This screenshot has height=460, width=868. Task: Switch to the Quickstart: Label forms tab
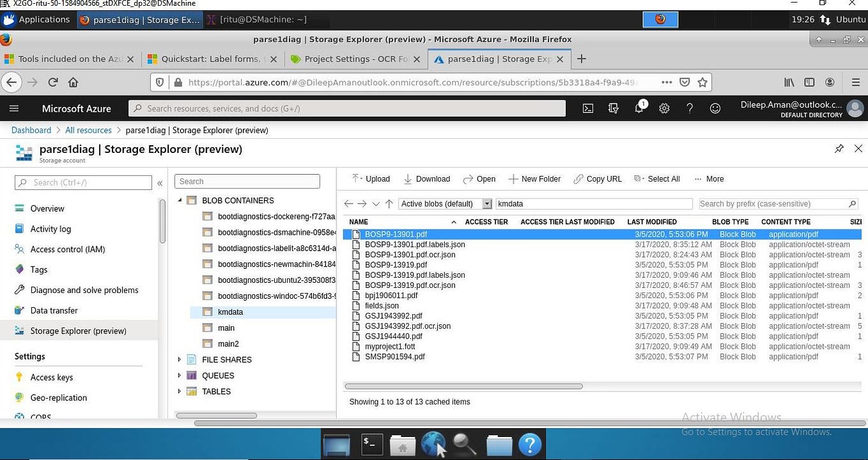point(213,58)
